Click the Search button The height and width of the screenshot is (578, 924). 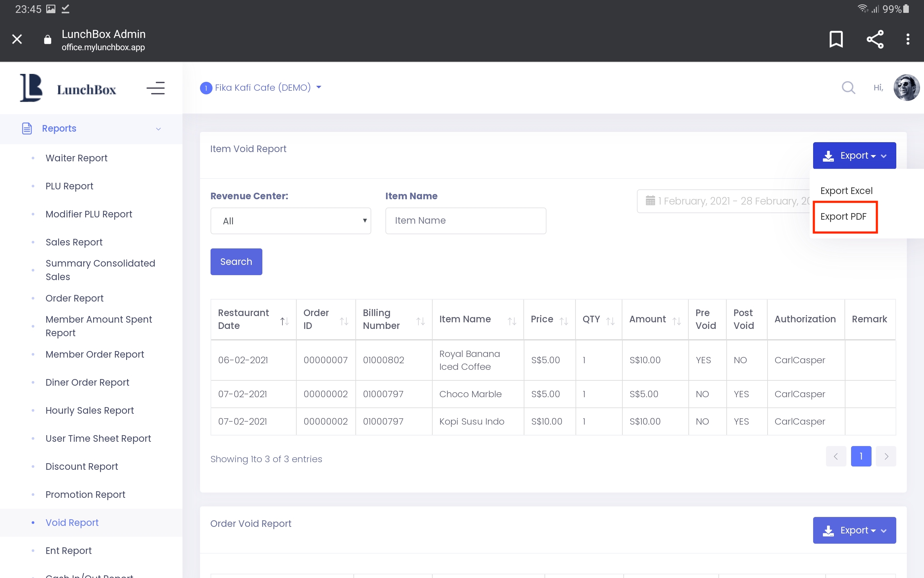click(x=236, y=262)
